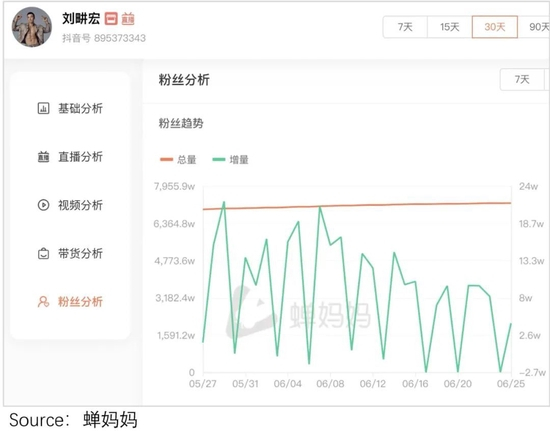Click the 视频分析 play circle icon

(43, 205)
